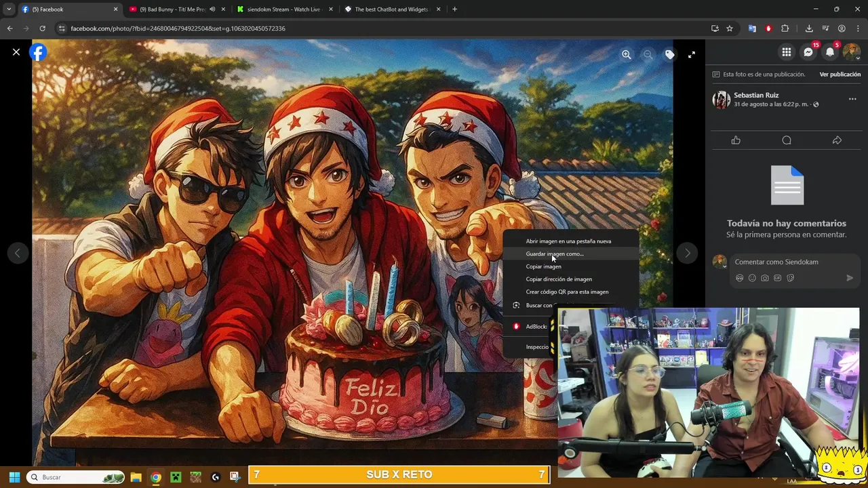Open the Snipping Tool on taskbar
The image size is (868, 488).
(x=235, y=477)
